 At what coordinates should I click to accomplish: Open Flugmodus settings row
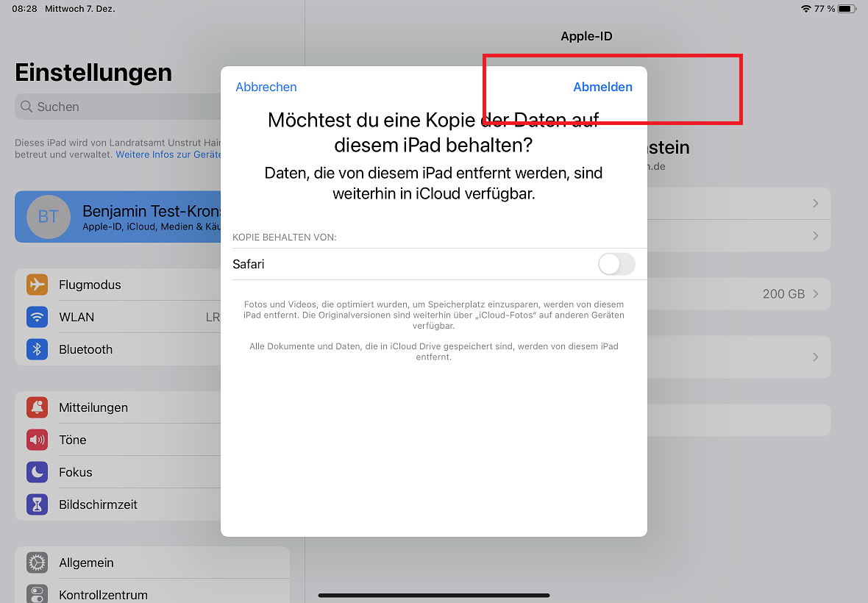point(118,285)
